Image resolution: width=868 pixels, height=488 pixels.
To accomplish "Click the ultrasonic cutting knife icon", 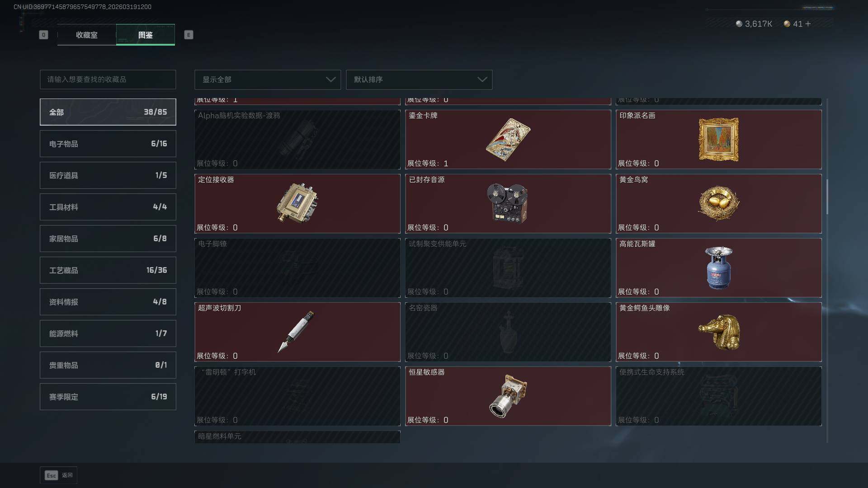I will coord(296,332).
